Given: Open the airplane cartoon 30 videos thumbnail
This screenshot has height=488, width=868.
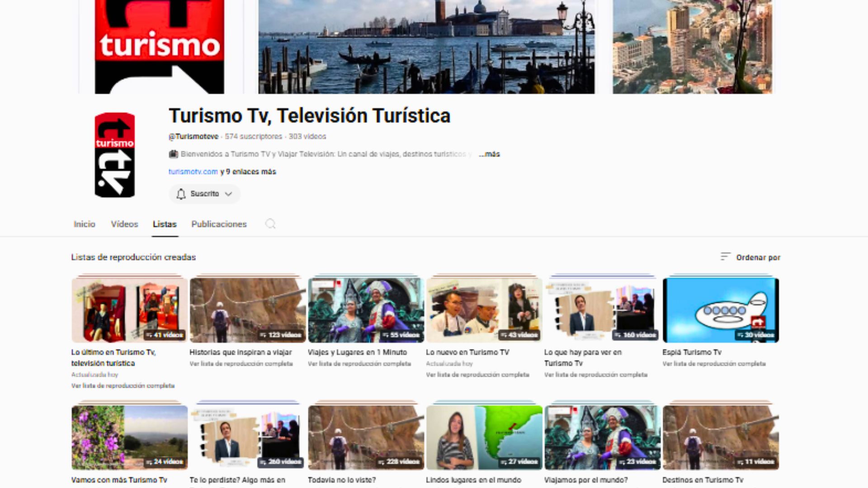Looking at the screenshot, I should 721,310.
